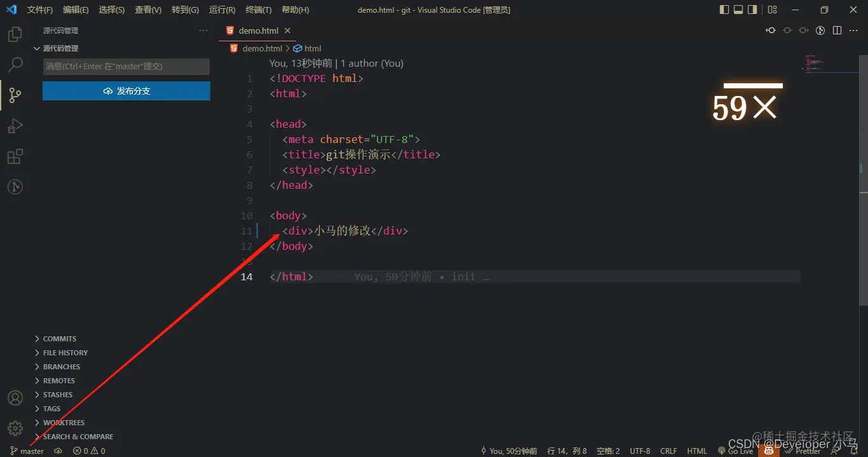
Task: Click the 空格: 2 indentation setting
Action: click(608, 451)
